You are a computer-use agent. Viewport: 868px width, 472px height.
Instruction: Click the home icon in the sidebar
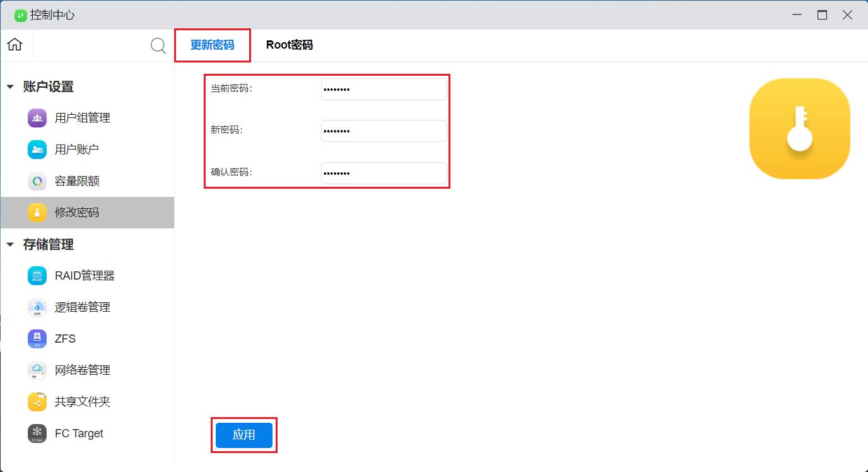(15, 45)
